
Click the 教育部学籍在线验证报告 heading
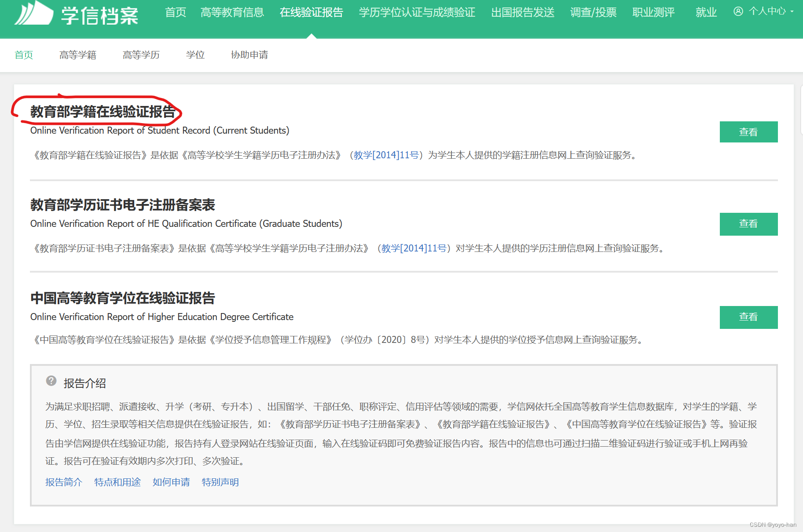pyautogui.click(x=103, y=112)
